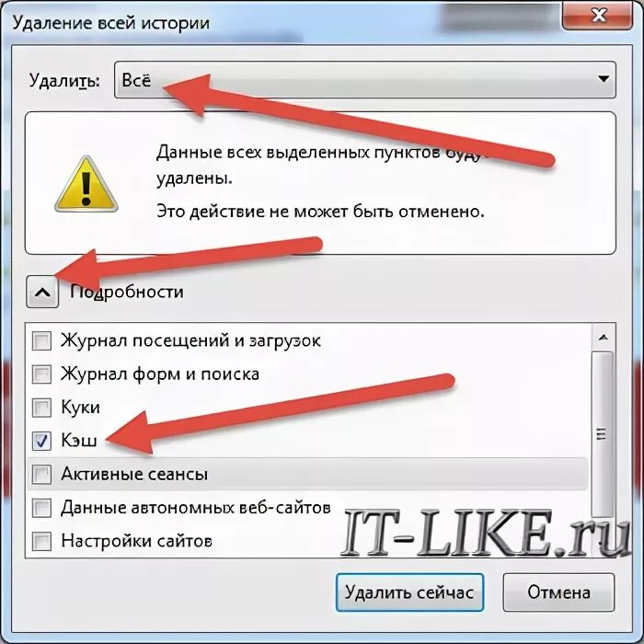The width and height of the screenshot is (644, 644).
Task: Enable the Журнал форм и поиска checkbox
Action: click(x=42, y=374)
